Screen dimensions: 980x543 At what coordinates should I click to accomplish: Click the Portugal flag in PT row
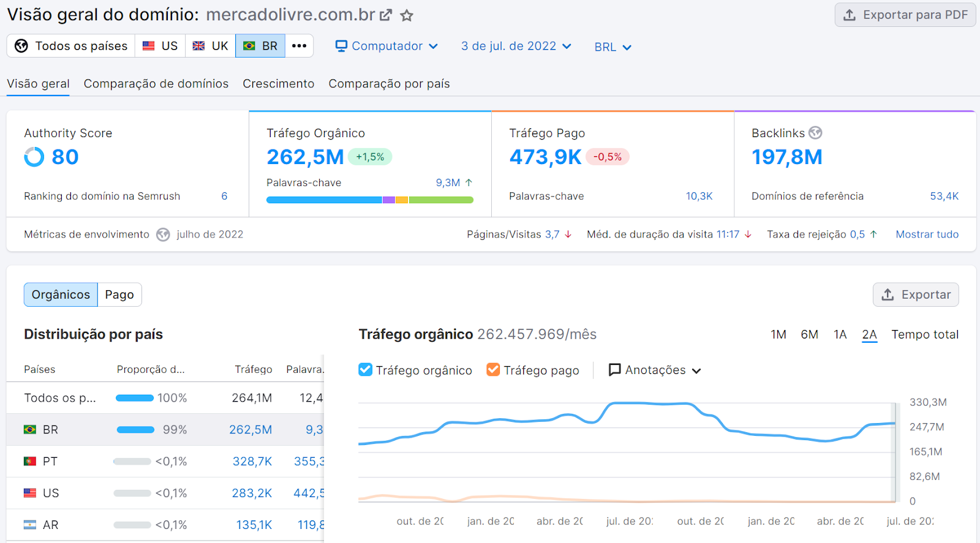click(x=30, y=462)
